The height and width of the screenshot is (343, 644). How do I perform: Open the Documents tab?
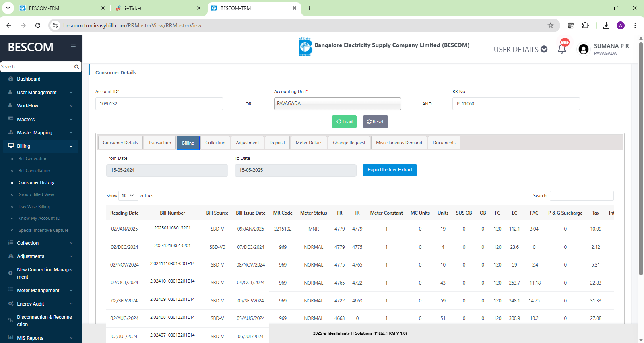[444, 143]
